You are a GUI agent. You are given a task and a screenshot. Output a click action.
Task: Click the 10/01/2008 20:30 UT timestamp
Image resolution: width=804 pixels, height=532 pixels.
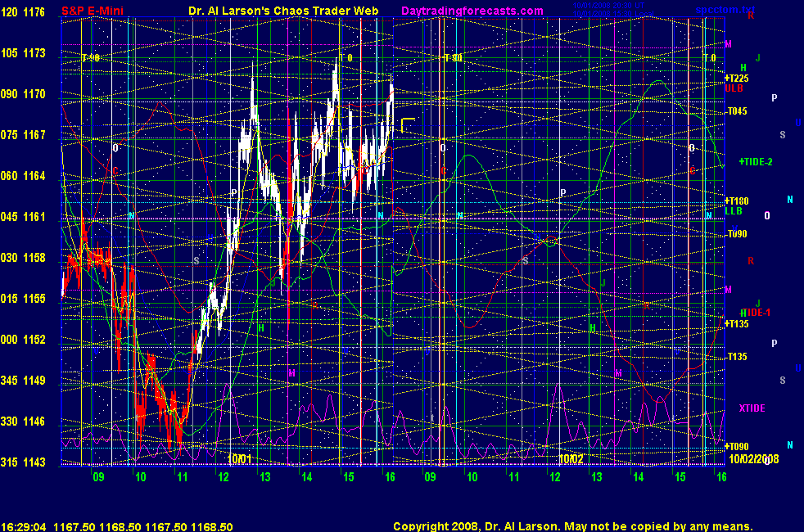(x=608, y=5)
